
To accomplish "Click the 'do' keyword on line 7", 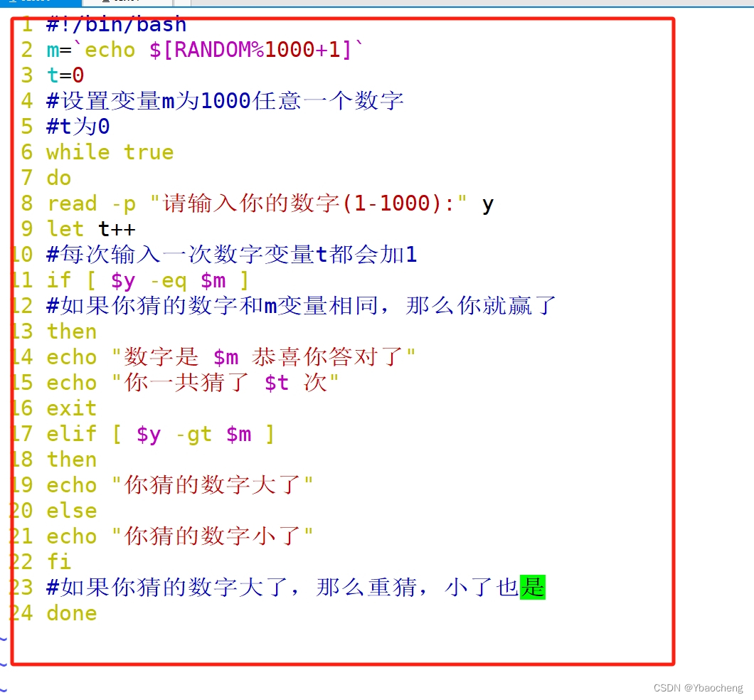I will coord(58,178).
